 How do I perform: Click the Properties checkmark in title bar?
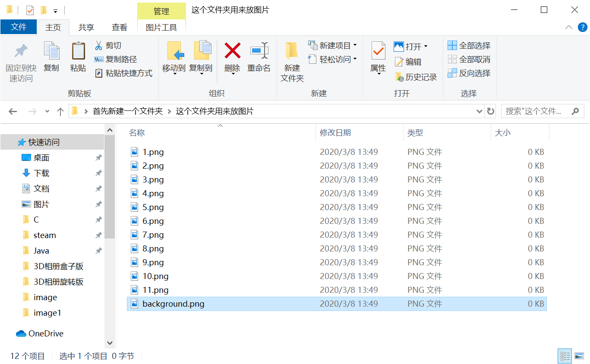coord(30,10)
